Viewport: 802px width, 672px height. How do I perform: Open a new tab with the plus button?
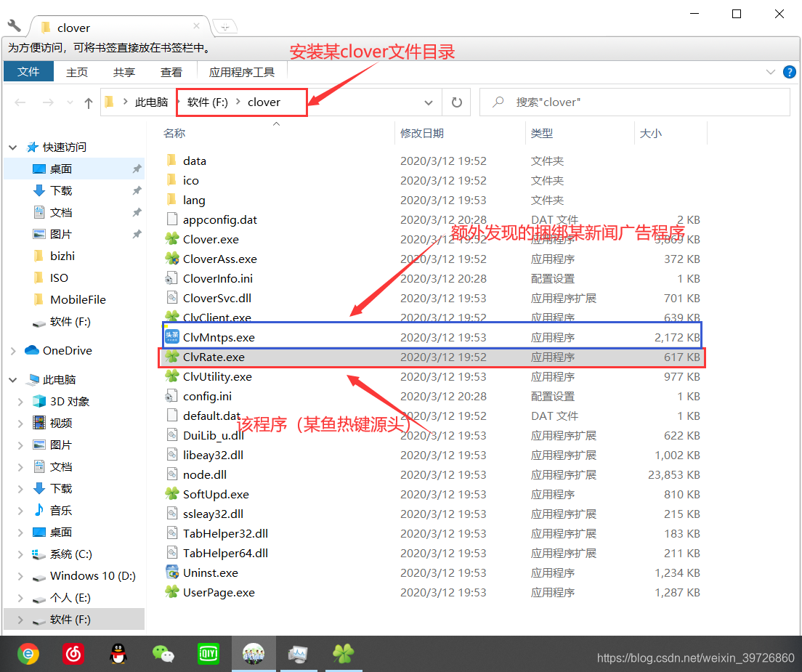coord(225,26)
